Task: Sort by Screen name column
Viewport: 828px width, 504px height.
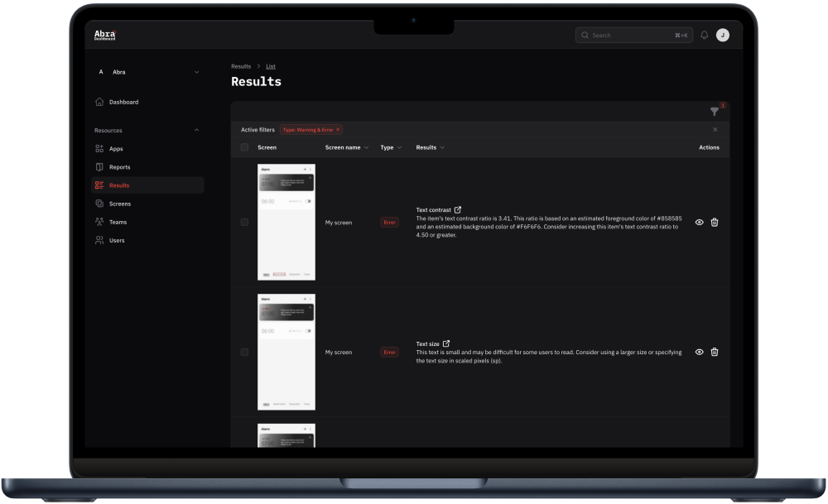Action: [347, 147]
